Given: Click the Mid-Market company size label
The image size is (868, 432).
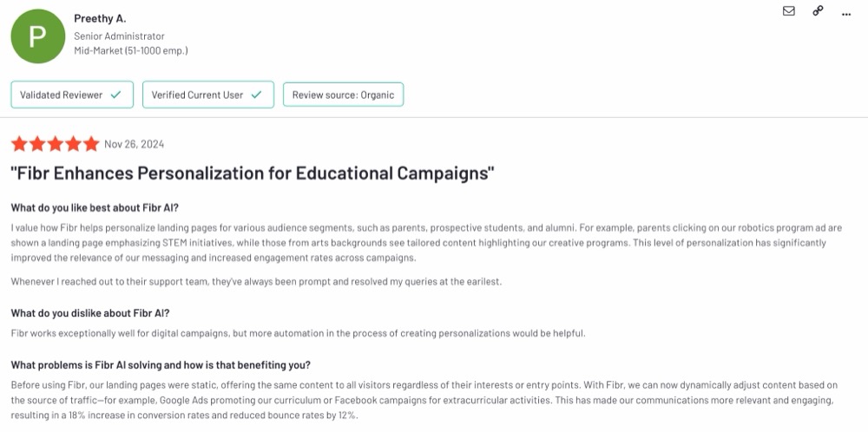Looking at the screenshot, I should pyautogui.click(x=131, y=50).
